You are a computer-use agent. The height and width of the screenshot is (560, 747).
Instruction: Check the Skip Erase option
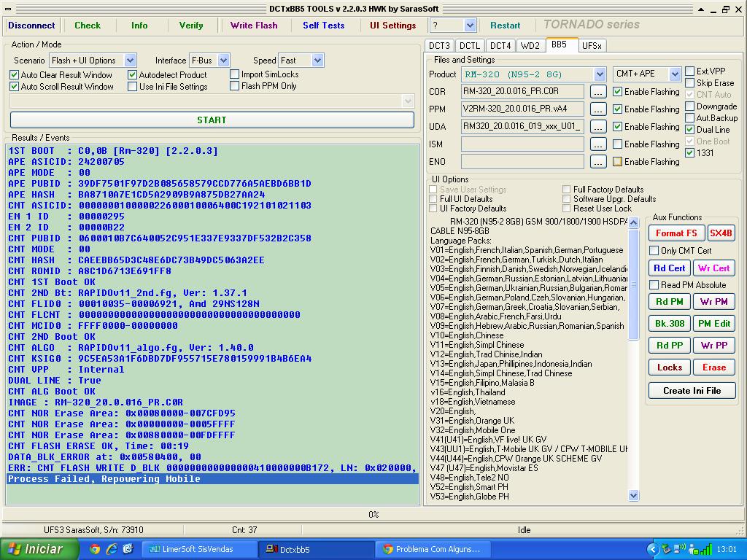[690, 83]
